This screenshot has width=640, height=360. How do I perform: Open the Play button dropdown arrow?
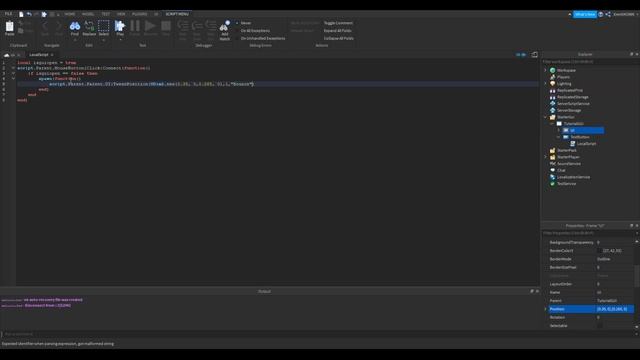(x=120, y=40)
